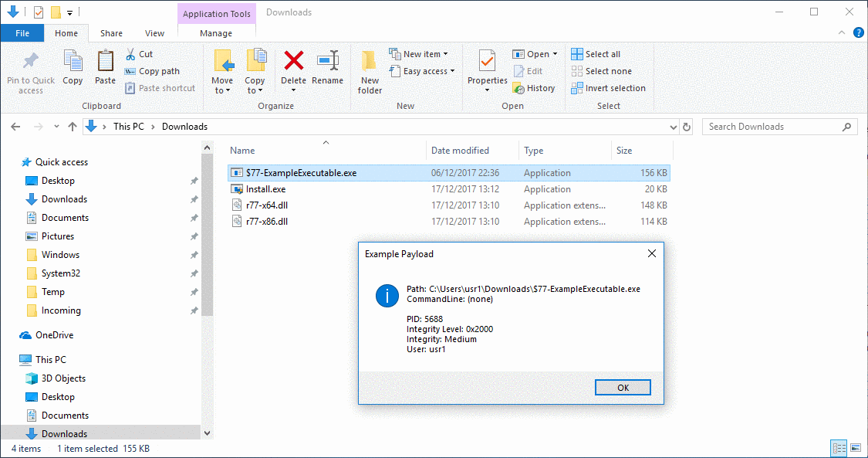Switch to details view toggle in status bar
This screenshot has height=458, width=868.
coord(839,448)
